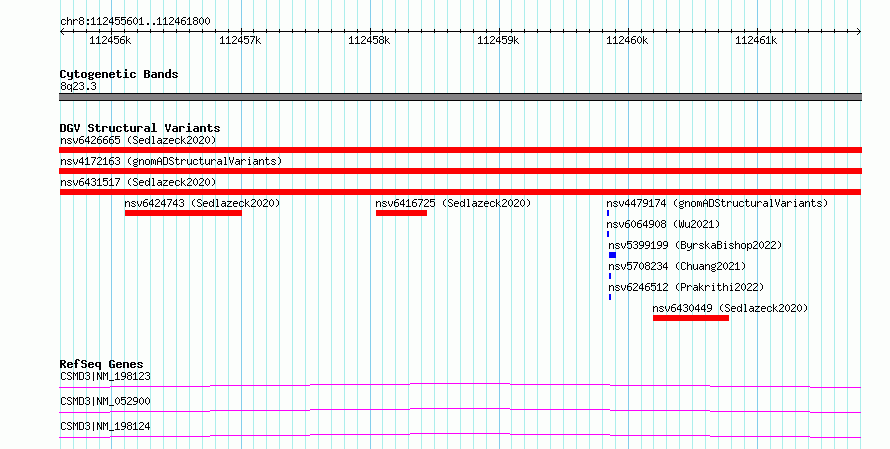Click the blue tick under nsv5708234
Image resolution: width=890 pixels, height=449 pixels.
click(x=610, y=276)
